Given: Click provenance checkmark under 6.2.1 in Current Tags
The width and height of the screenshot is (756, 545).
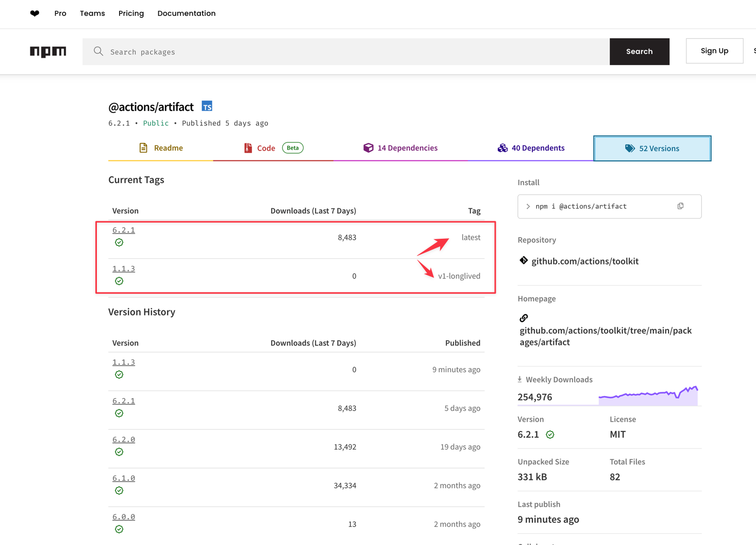Looking at the screenshot, I should tap(119, 242).
